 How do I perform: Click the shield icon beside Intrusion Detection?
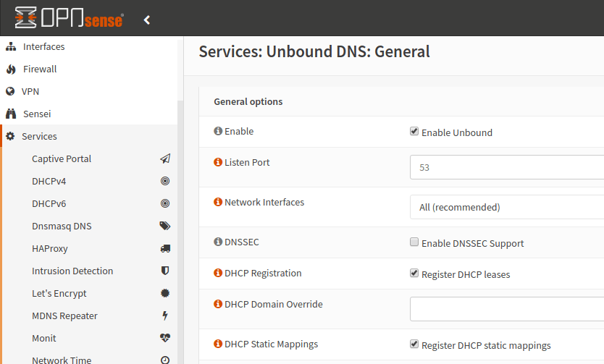coord(165,271)
